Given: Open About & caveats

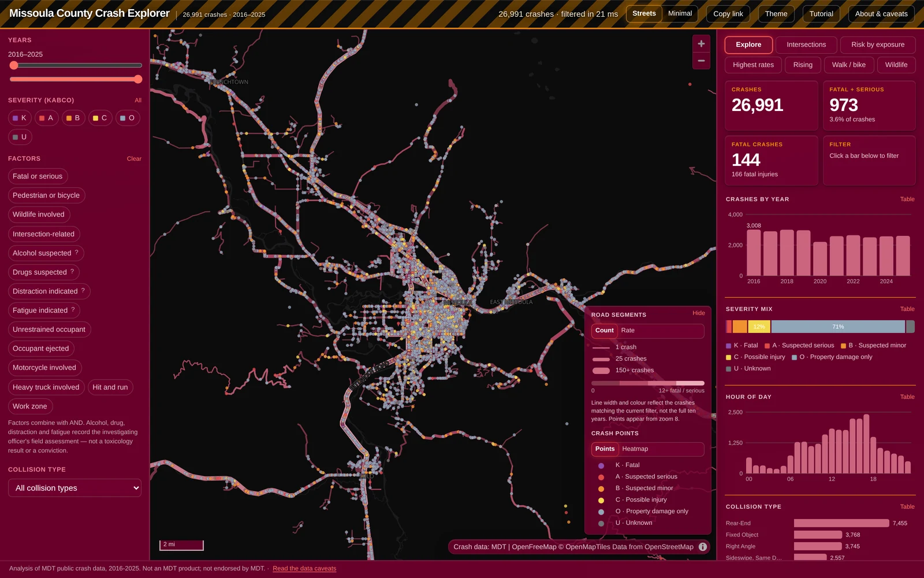Looking at the screenshot, I should click(881, 14).
